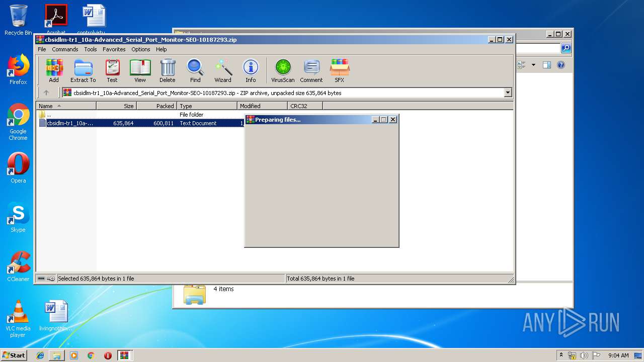Run Test on the archive

click(x=112, y=70)
